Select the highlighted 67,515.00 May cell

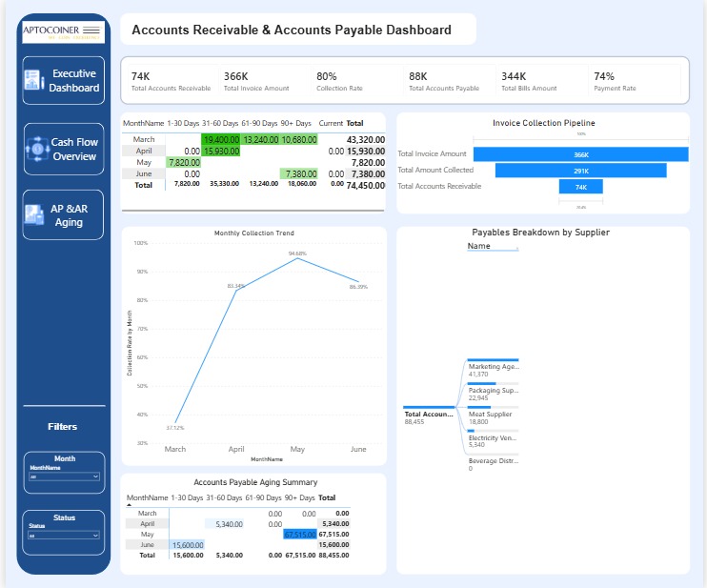[300, 535]
